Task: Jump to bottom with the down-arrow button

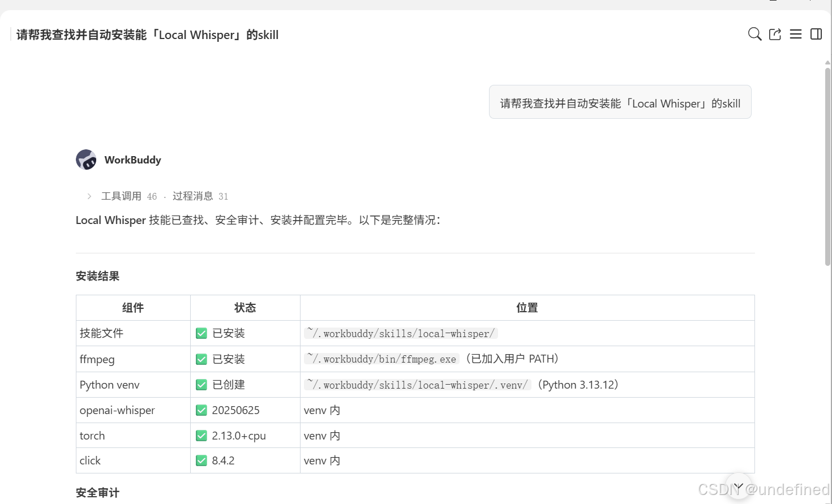Action: (739, 486)
